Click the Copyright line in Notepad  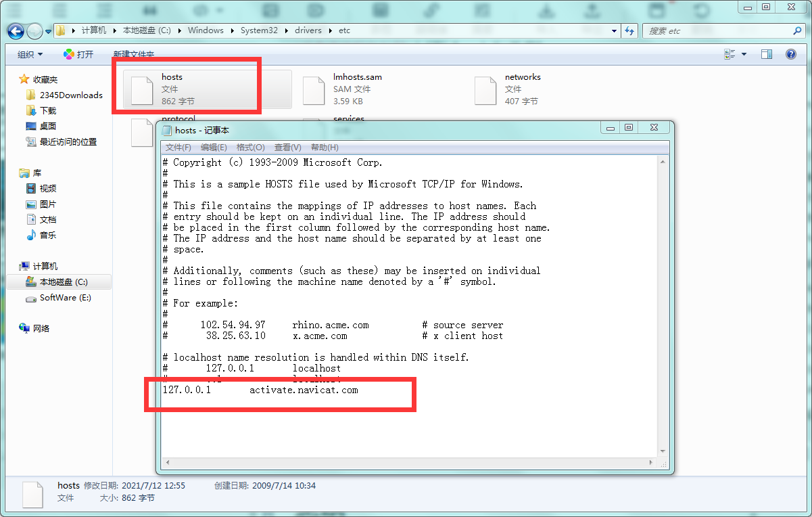(x=272, y=162)
